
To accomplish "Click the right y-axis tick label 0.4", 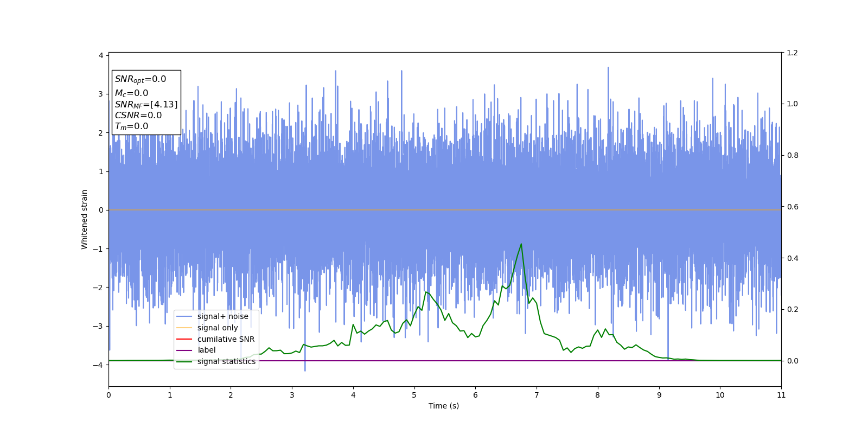I will pos(792,258).
